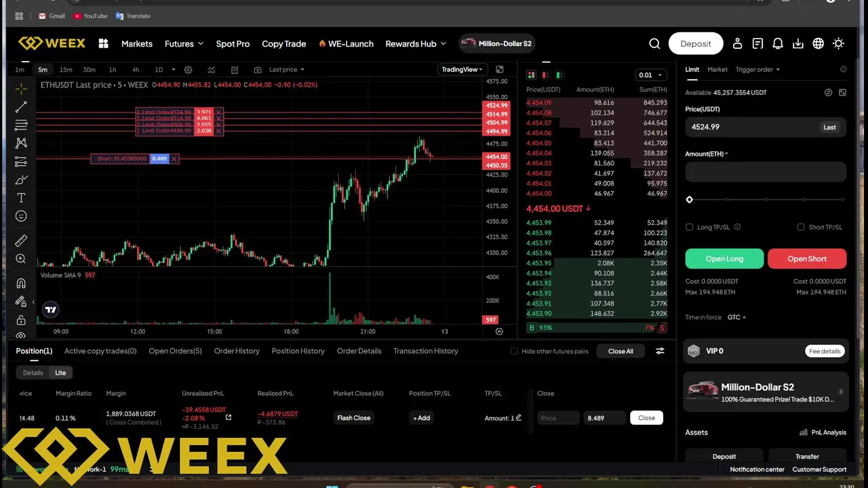Screen dimensions: 868x488
Task: Switch to the Market order tab
Action: [717, 69]
